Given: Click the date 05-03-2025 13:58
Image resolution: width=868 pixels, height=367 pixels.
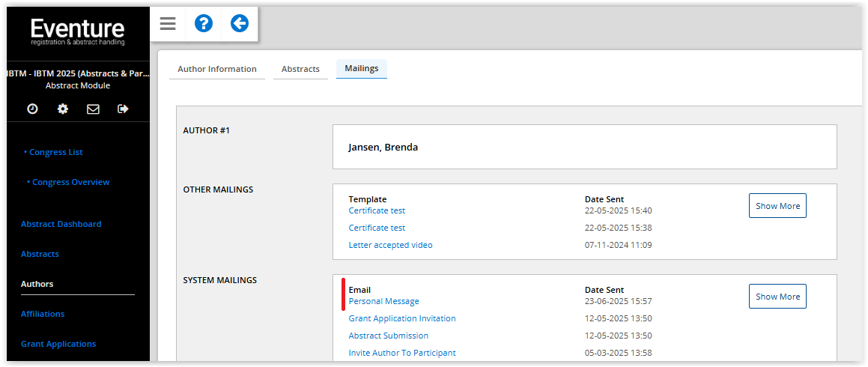Looking at the screenshot, I should pos(619,354).
